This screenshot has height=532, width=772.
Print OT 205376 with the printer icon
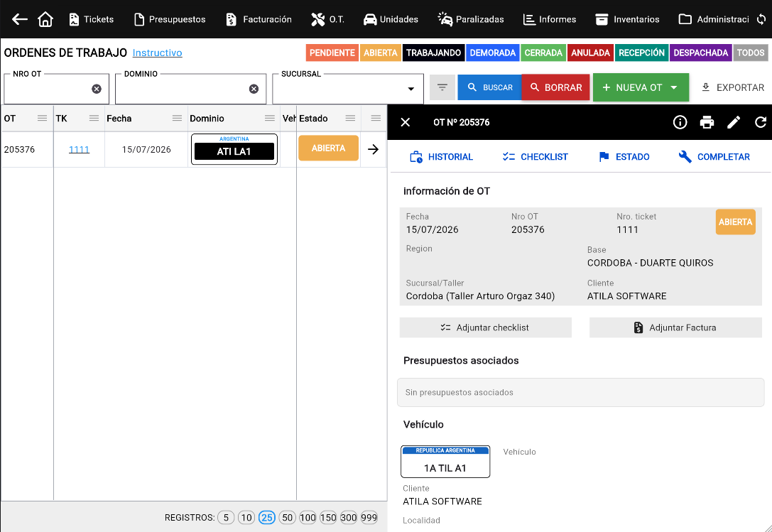tap(707, 122)
